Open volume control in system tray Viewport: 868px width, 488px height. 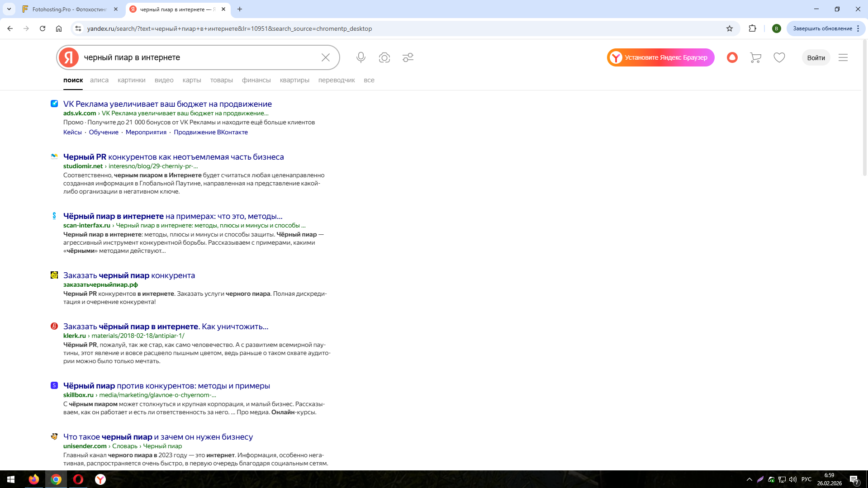(x=793, y=479)
